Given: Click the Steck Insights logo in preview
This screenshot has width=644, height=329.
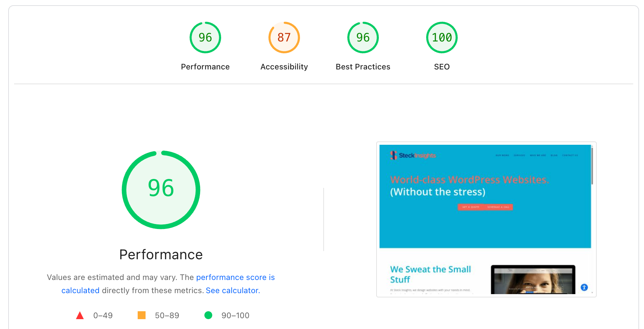Looking at the screenshot, I should [413, 155].
